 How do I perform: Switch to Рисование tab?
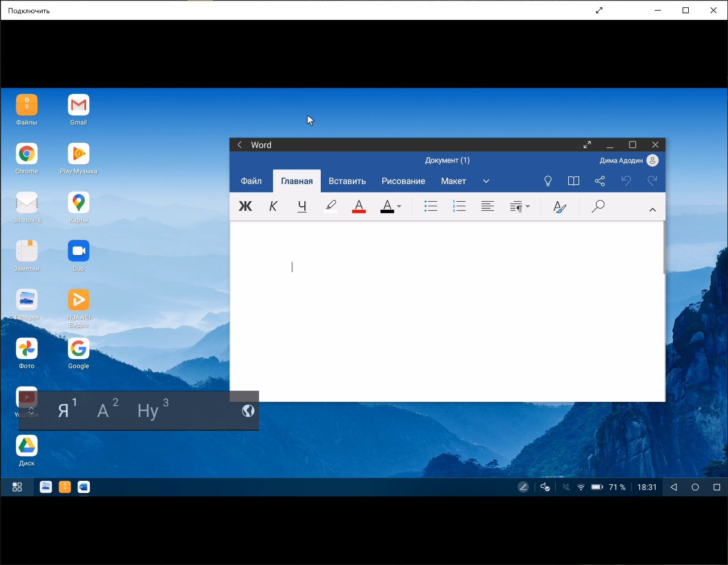pos(403,181)
